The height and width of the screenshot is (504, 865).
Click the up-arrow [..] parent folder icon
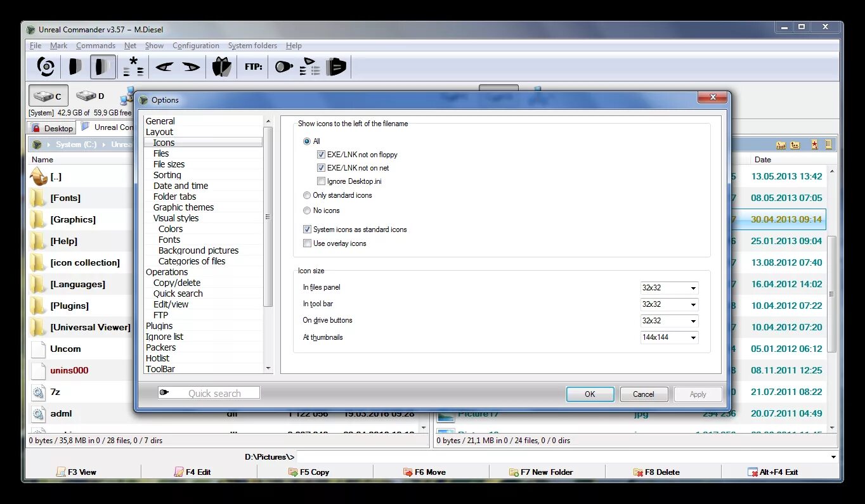[x=39, y=176]
